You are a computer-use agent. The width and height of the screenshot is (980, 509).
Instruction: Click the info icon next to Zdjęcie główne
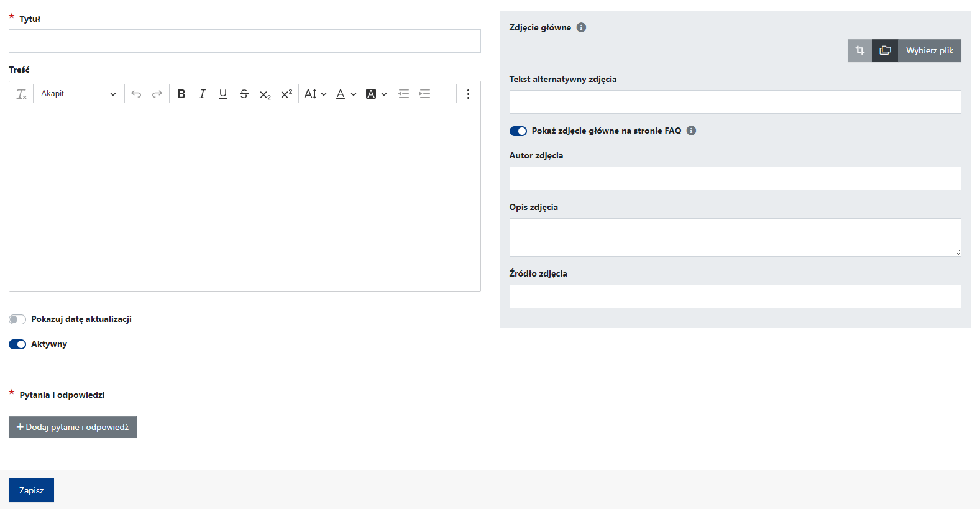click(581, 27)
